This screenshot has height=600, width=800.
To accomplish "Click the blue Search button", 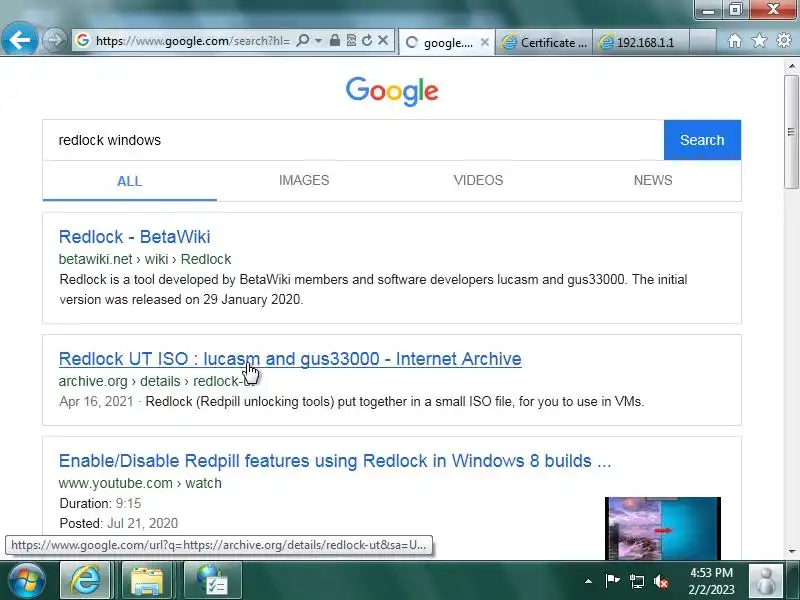I will (x=702, y=140).
